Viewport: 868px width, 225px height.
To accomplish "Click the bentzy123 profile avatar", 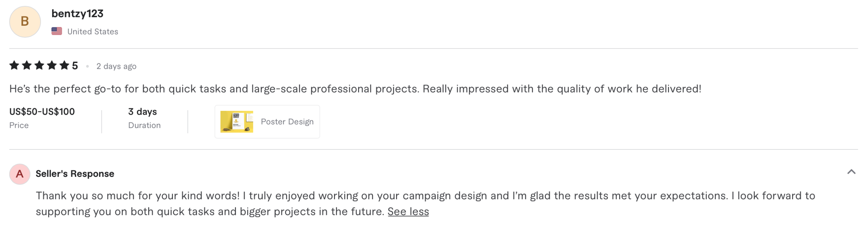I will coord(25,21).
